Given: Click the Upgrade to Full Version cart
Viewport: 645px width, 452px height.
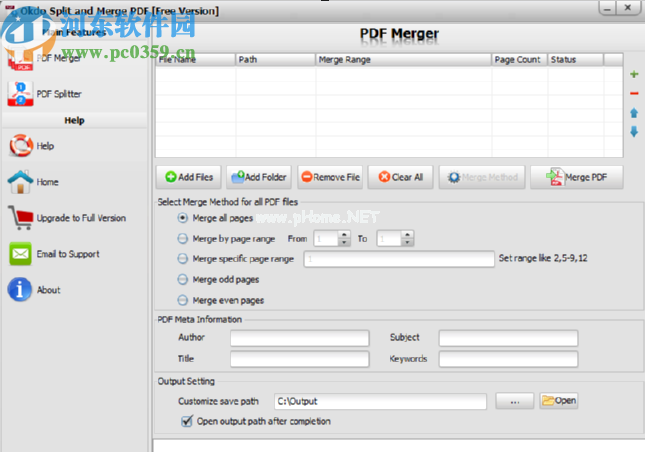Looking at the screenshot, I should [x=21, y=218].
